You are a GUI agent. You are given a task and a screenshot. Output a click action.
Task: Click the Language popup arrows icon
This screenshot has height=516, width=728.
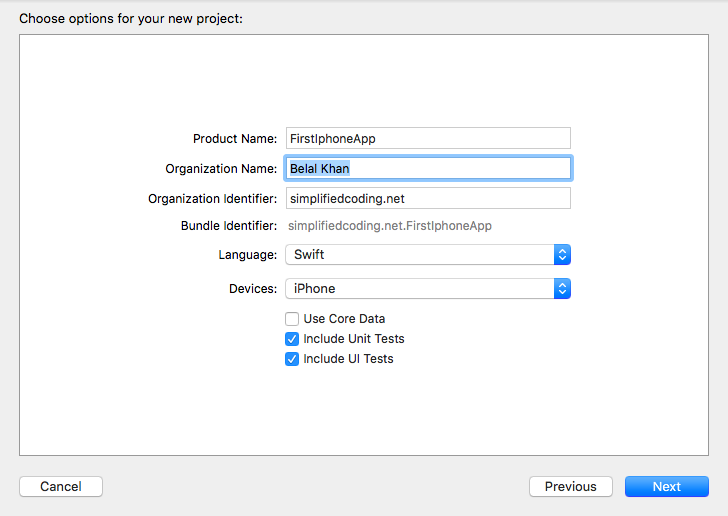[x=562, y=255]
